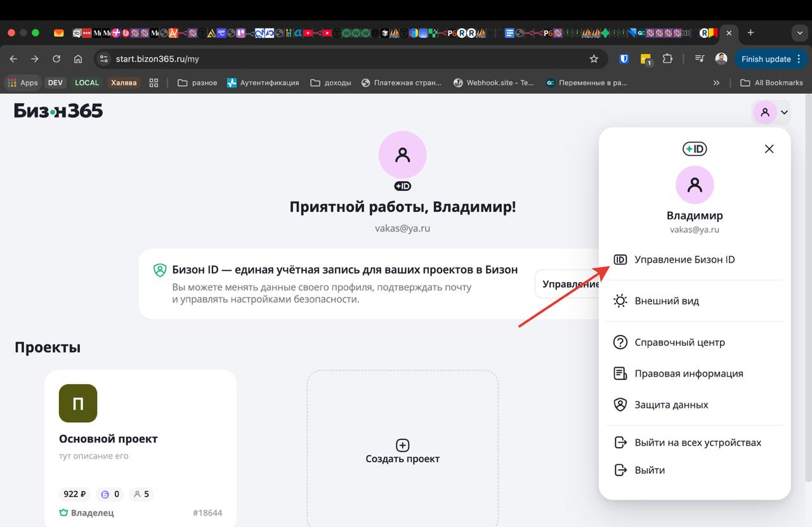Screen dimensions: 812x527
Task: Expand the hidden bookmarks overflow chevron
Action: click(716, 82)
